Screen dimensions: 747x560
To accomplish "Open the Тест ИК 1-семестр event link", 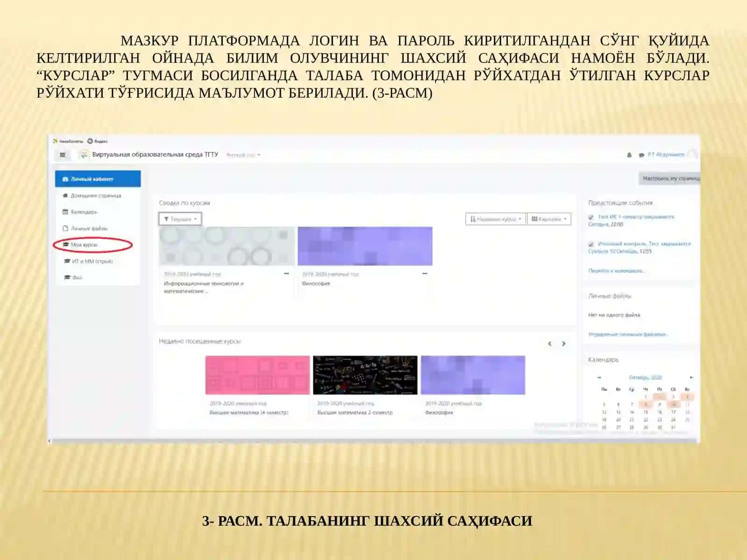I will click(636, 217).
